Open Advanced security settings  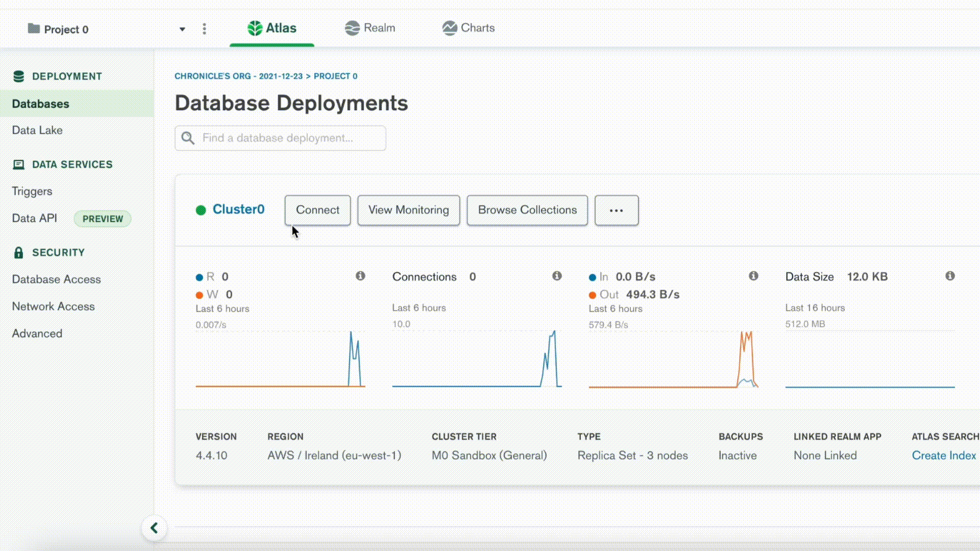tap(37, 334)
